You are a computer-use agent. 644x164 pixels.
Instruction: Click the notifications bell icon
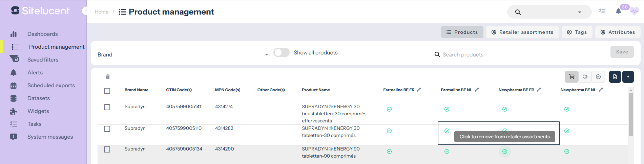618,11
